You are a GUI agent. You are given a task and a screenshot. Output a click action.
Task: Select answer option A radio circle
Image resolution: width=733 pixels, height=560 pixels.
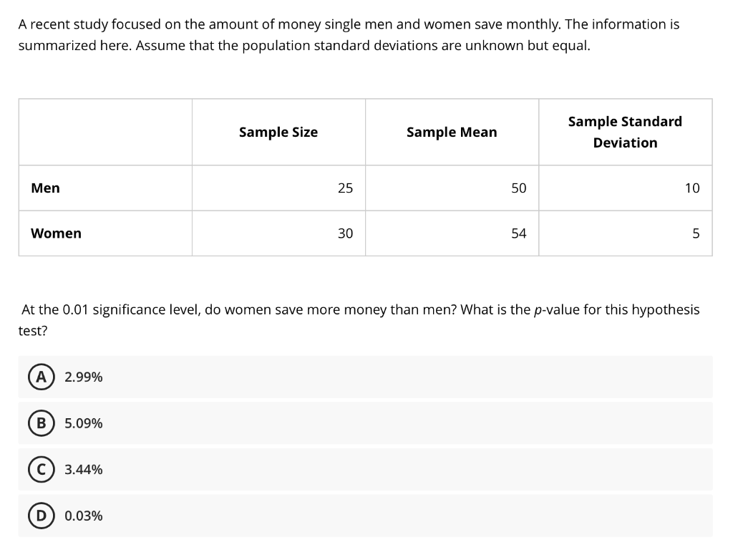tap(41, 377)
